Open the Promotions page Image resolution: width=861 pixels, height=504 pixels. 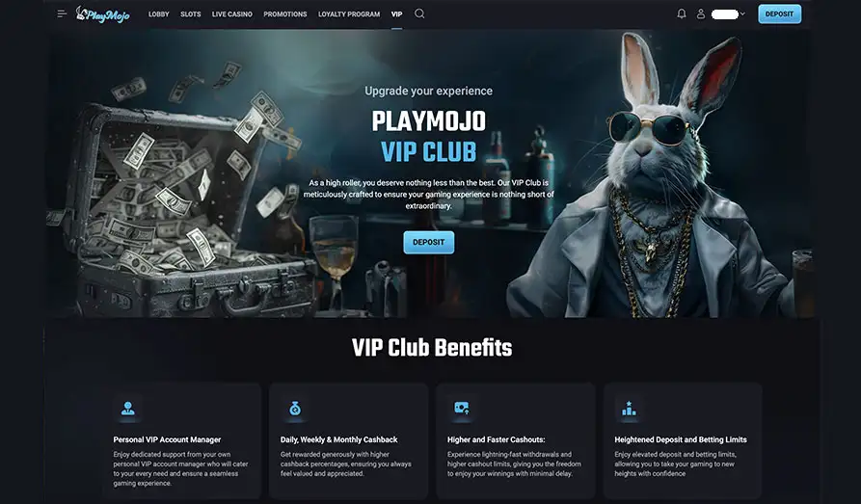[285, 14]
